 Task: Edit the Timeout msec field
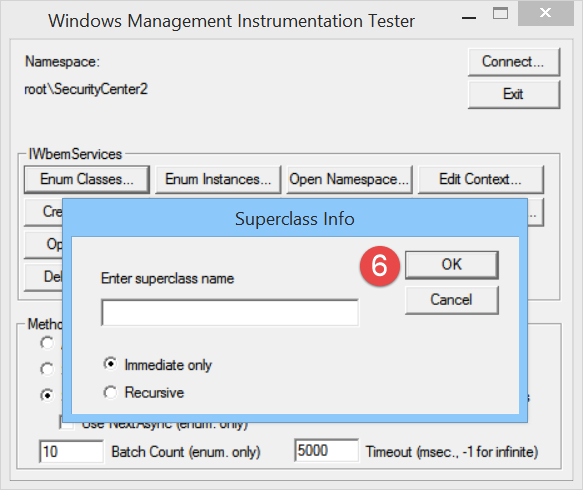pos(326,451)
